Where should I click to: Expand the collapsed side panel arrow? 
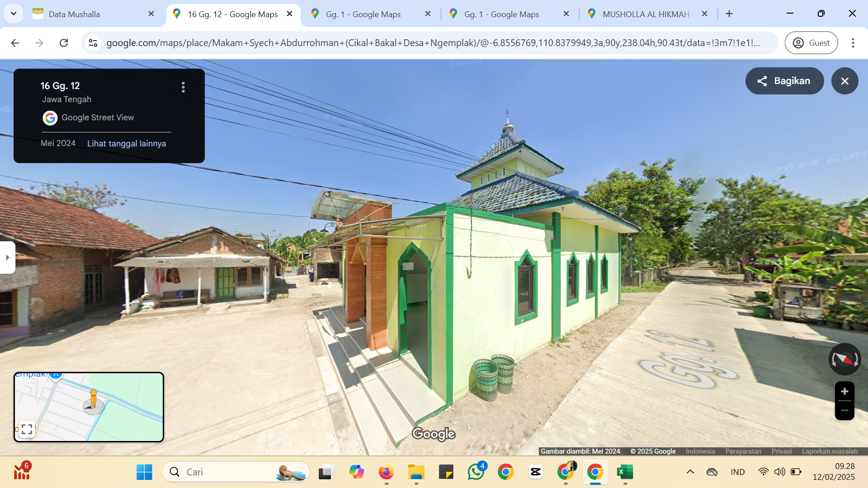(7, 258)
